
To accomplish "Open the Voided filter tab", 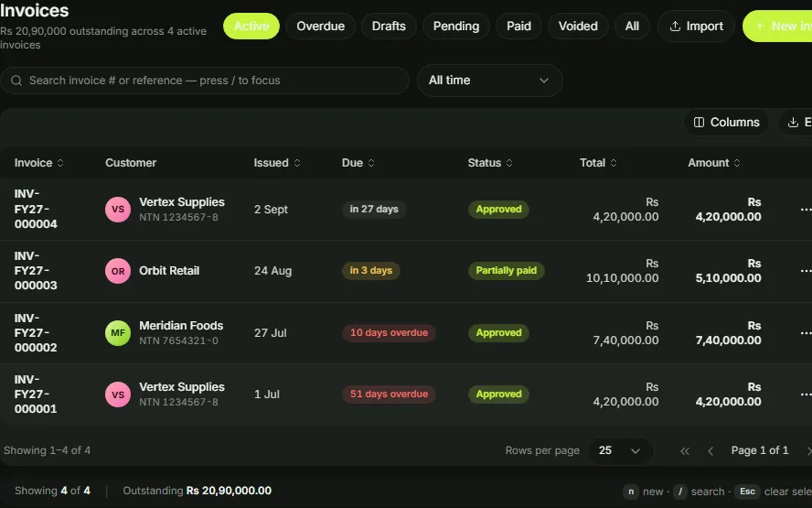I will pos(578,26).
